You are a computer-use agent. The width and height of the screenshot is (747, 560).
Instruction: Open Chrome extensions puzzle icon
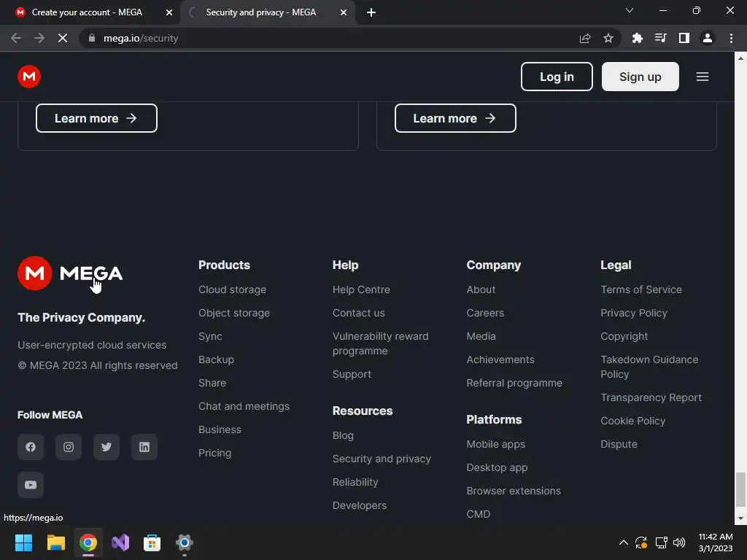click(638, 38)
